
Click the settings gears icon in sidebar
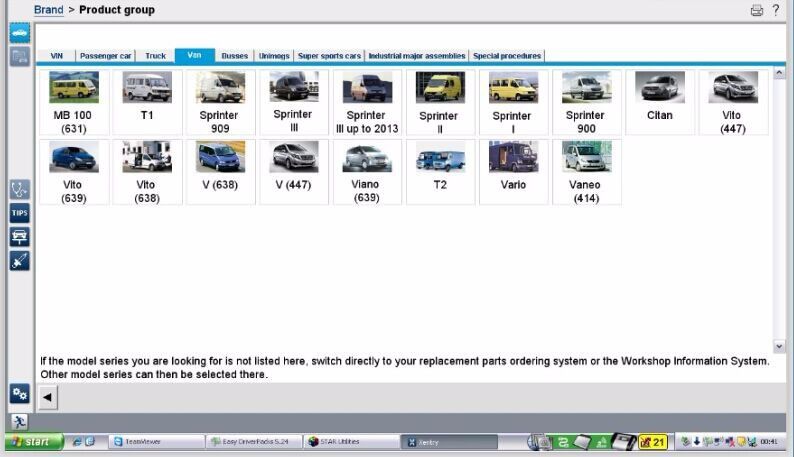click(x=20, y=393)
